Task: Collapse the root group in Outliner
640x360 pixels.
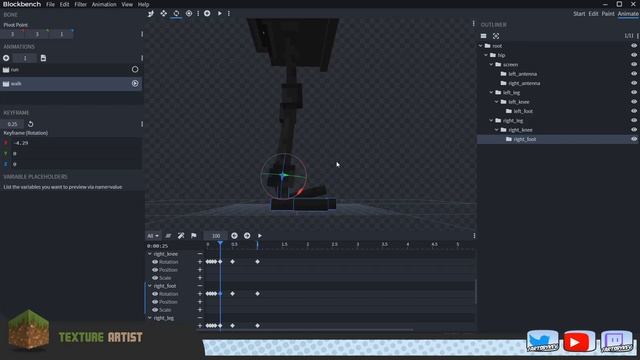Action: click(x=481, y=46)
